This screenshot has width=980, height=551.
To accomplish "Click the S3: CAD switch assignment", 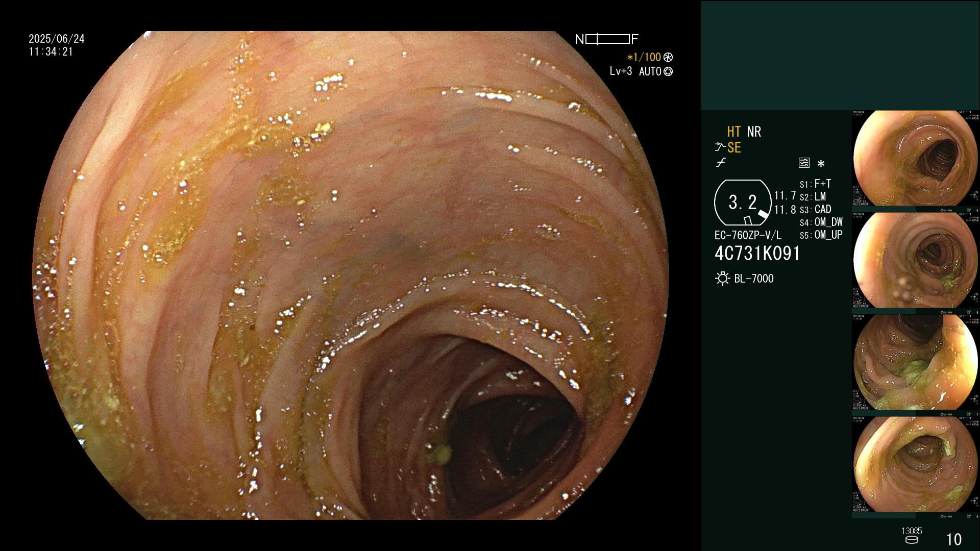I will coord(816,209).
